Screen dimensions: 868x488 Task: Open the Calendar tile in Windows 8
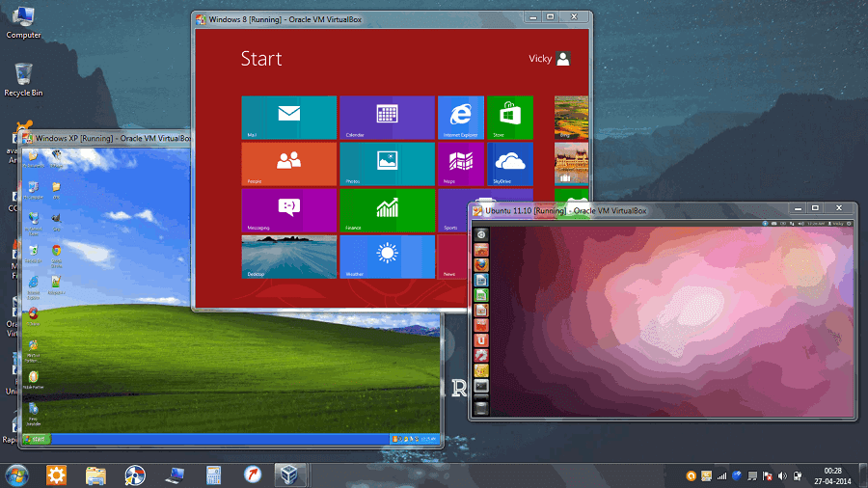point(387,118)
